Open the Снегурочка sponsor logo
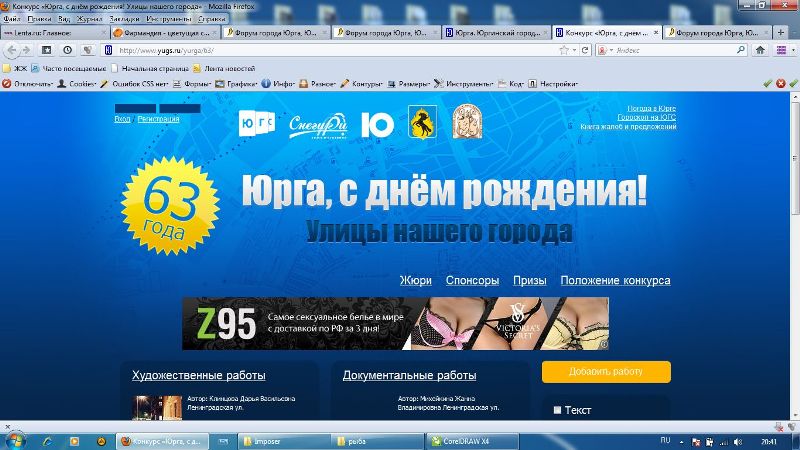 [317, 124]
